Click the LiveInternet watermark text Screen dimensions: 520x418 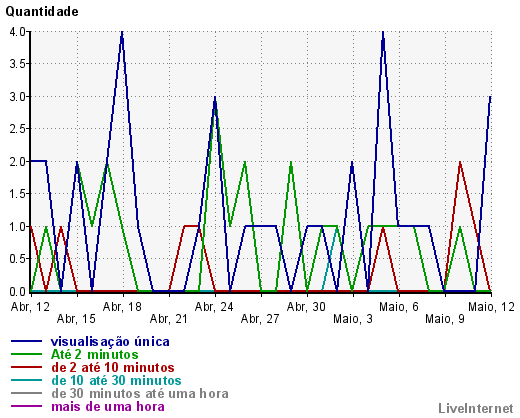click(x=476, y=408)
